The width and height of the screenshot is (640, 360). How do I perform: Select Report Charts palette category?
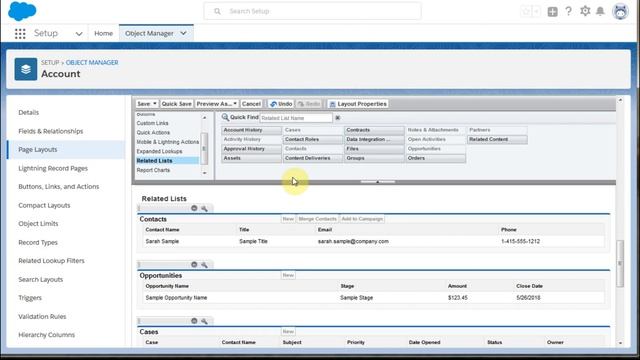(x=153, y=170)
